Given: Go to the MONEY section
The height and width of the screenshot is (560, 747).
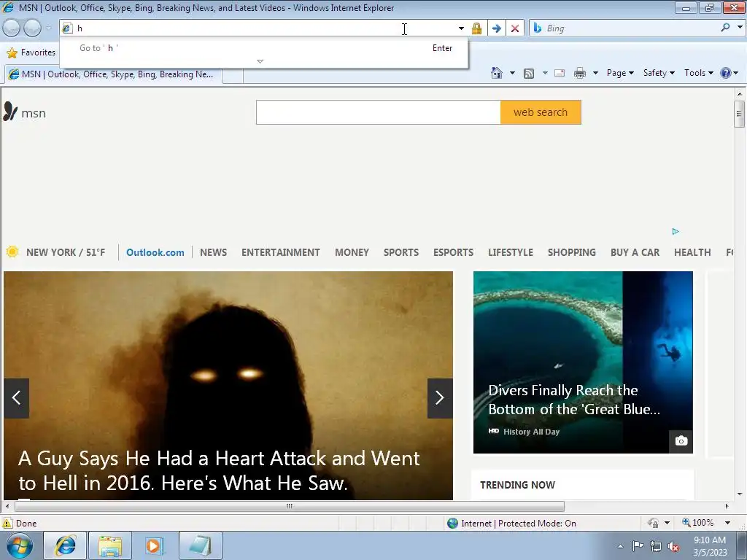Looking at the screenshot, I should (352, 252).
